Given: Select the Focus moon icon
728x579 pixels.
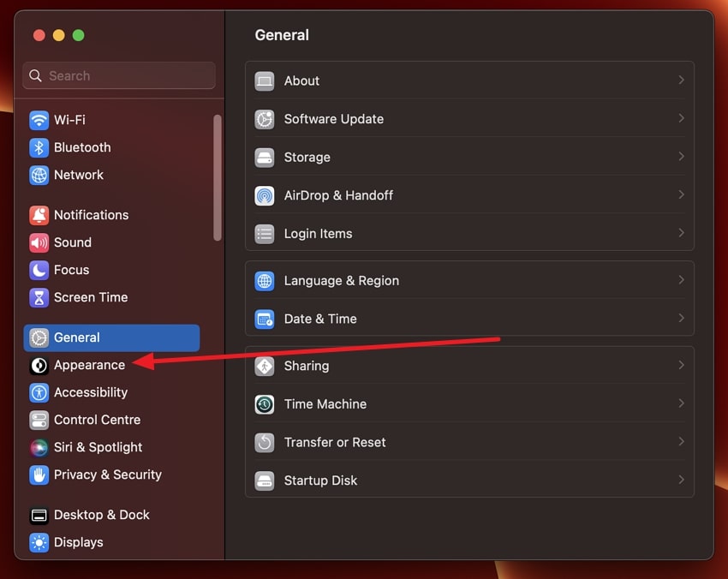Looking at the screenshot, I should [38, 270].
